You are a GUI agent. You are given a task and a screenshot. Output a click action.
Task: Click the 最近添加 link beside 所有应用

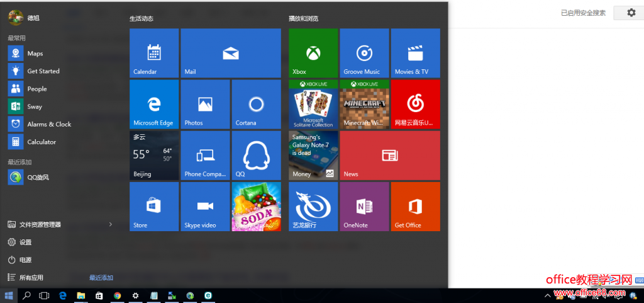(x=101, y=278)
